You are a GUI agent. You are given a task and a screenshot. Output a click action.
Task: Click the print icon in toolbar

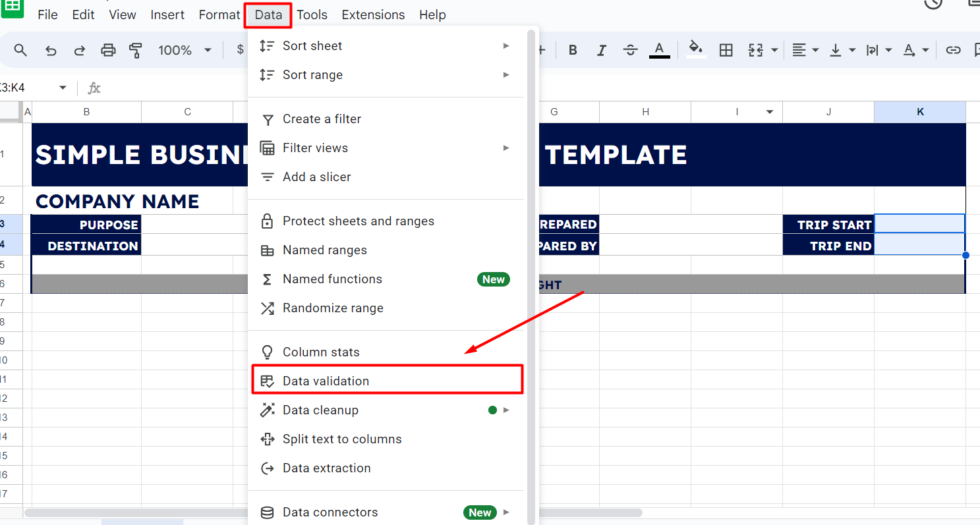(x=108, y=50)
